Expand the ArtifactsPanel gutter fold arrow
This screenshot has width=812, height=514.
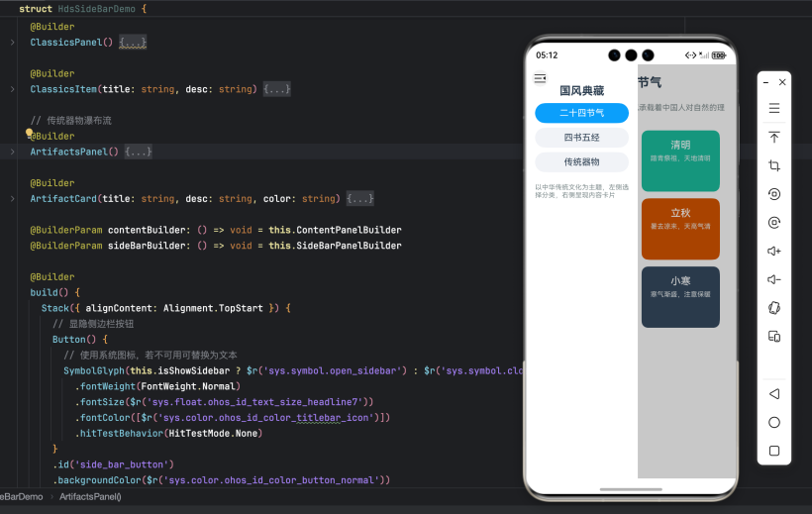[x=12, y=152]
